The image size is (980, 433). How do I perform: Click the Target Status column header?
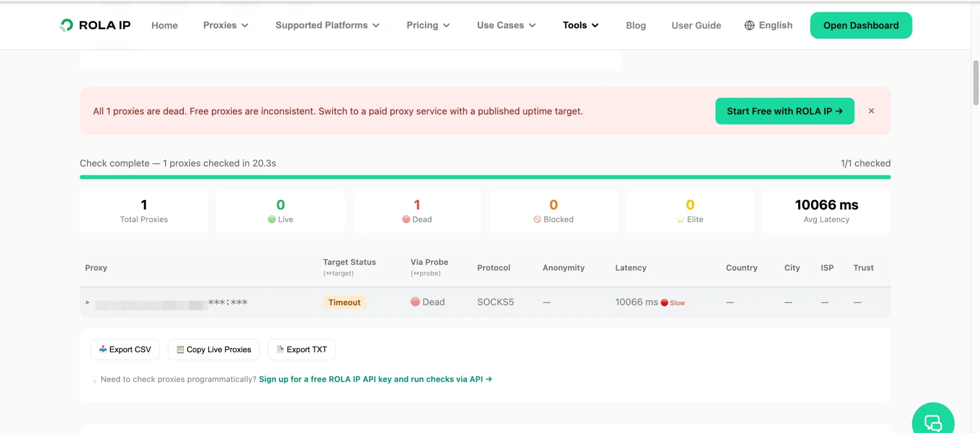pos(349,267)
